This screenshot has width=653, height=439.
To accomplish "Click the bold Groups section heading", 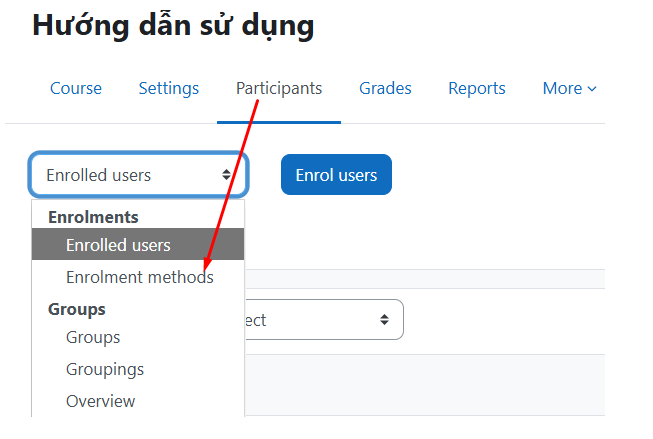I will (76, 309).
